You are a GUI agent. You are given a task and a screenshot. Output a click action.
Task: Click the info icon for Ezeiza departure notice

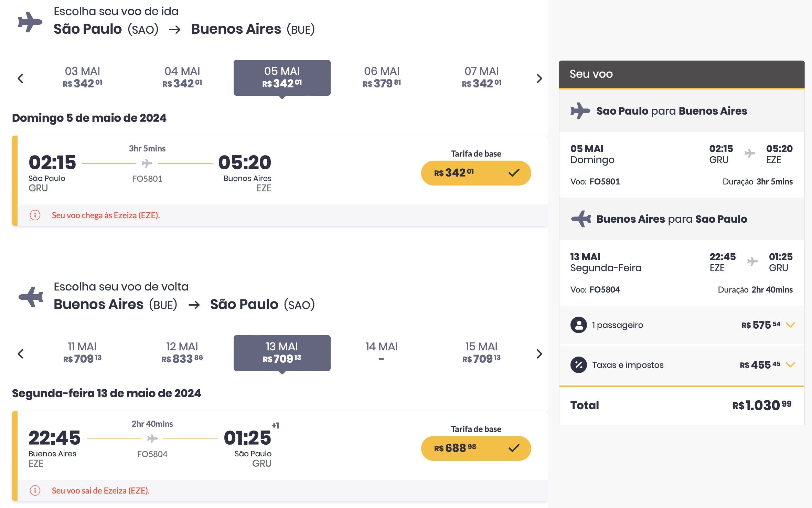(35, 490)
